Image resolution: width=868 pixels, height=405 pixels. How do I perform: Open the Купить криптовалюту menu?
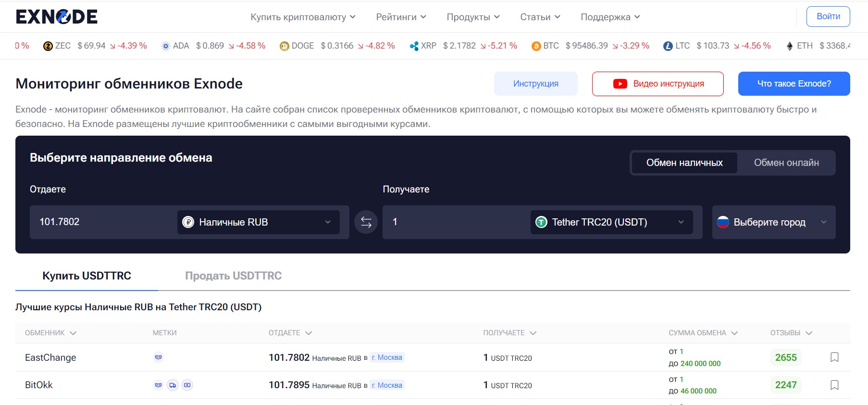303,17
